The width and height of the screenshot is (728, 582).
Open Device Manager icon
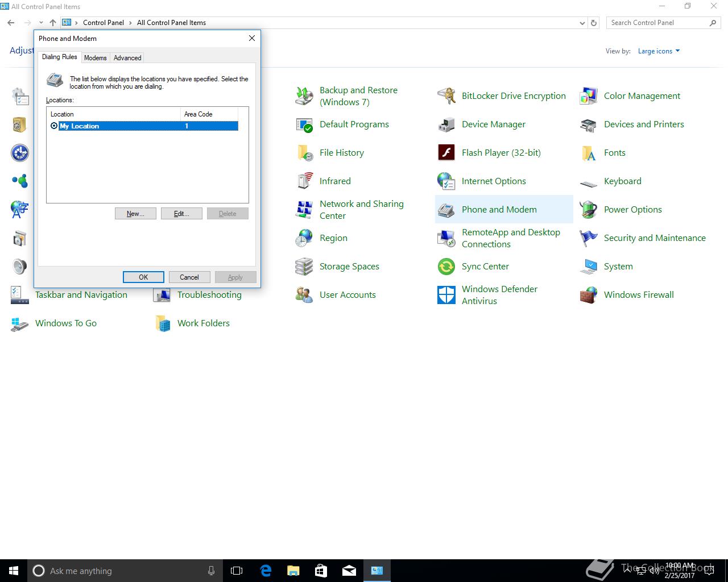(x=446, y=124)
